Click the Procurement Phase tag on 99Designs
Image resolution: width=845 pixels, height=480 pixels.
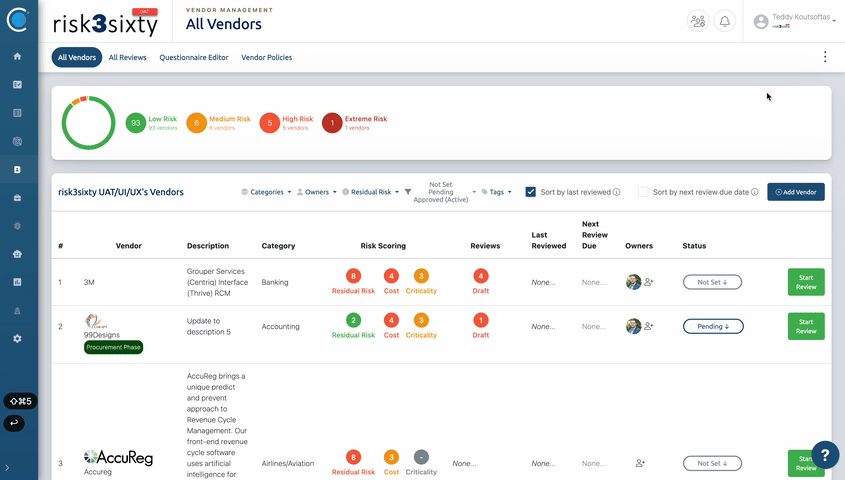(113, 347)
